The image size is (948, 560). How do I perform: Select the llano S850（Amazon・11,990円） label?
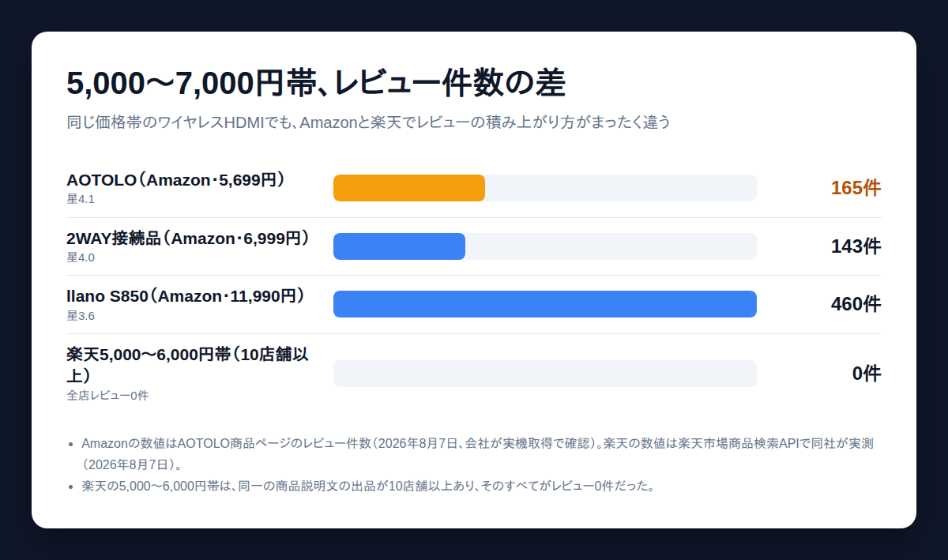click(186, 296)
